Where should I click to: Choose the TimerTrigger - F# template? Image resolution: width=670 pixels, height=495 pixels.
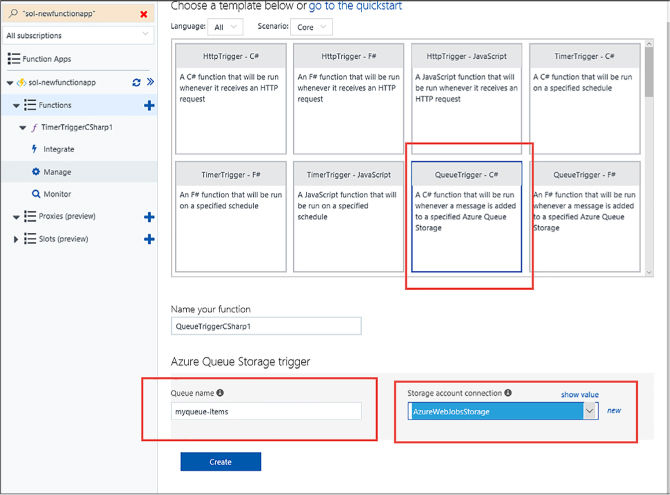pos(231,217)
